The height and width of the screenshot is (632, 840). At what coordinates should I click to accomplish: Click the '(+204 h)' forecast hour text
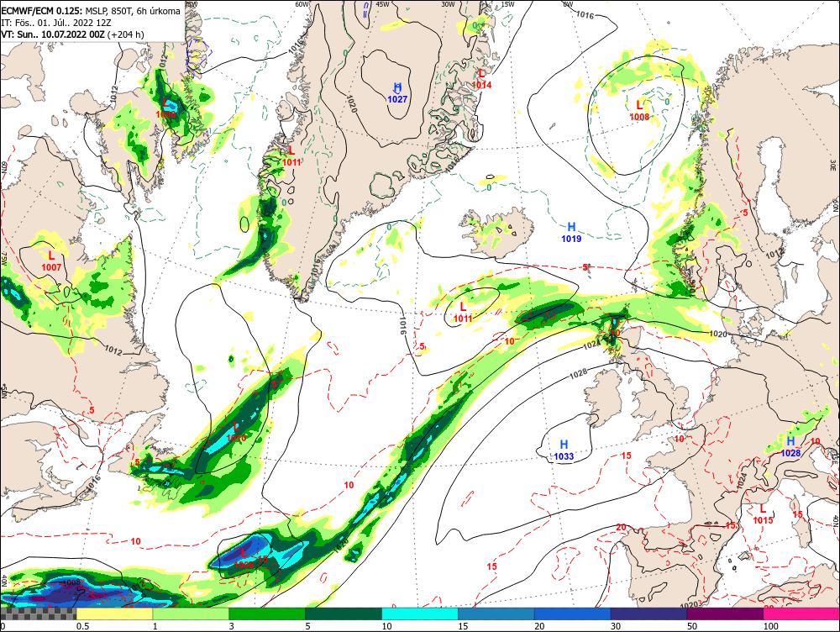click(125, 34)
